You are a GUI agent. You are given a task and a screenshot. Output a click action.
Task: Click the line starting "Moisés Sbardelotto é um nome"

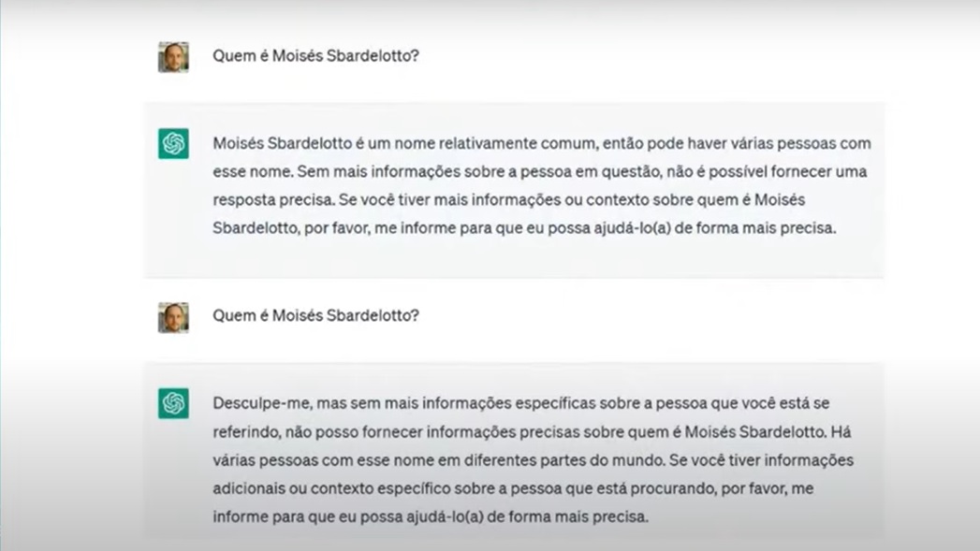pos(542,144)
